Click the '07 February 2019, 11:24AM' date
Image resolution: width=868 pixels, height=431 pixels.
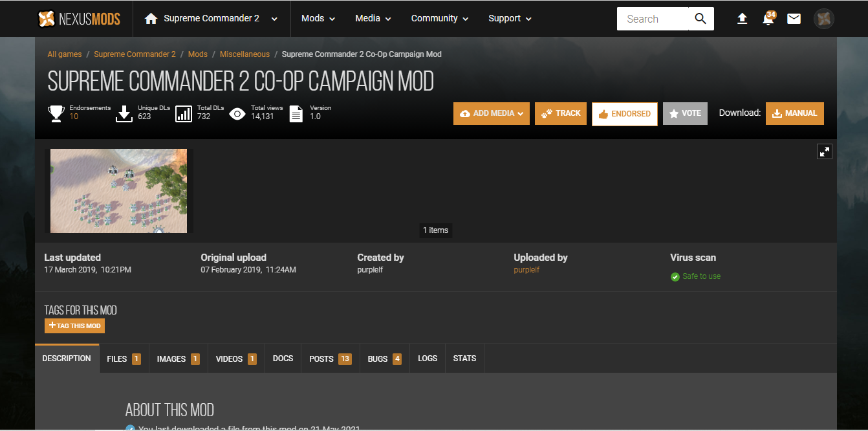pos(248,270)
